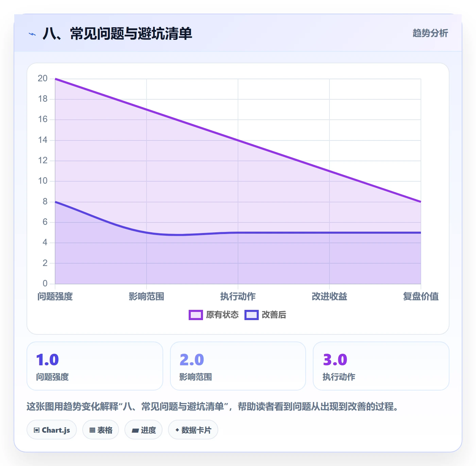
Task: Click the 执行动作 caption under 3.0
Action: [339, 377]
